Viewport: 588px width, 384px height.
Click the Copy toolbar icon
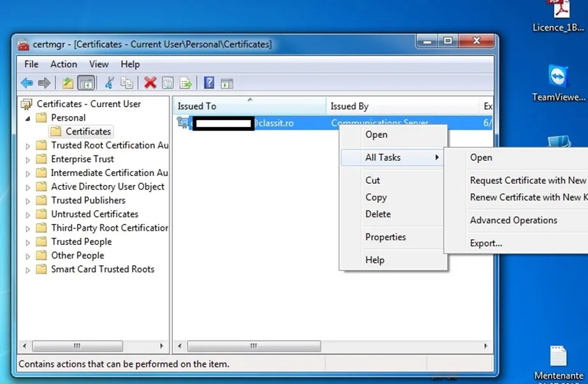127,83
